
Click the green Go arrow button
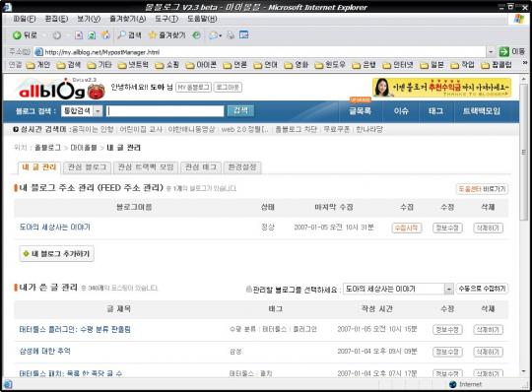(x=504, y=52)
